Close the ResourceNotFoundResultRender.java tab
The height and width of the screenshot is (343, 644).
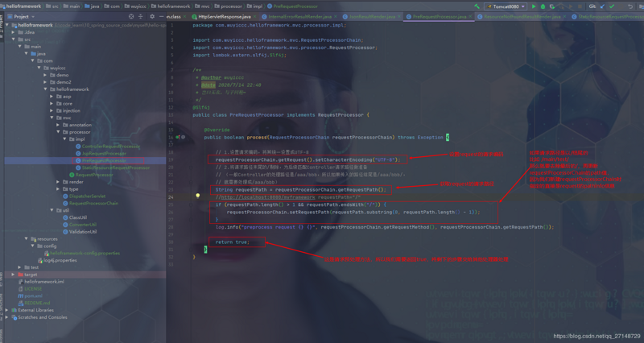564,16
